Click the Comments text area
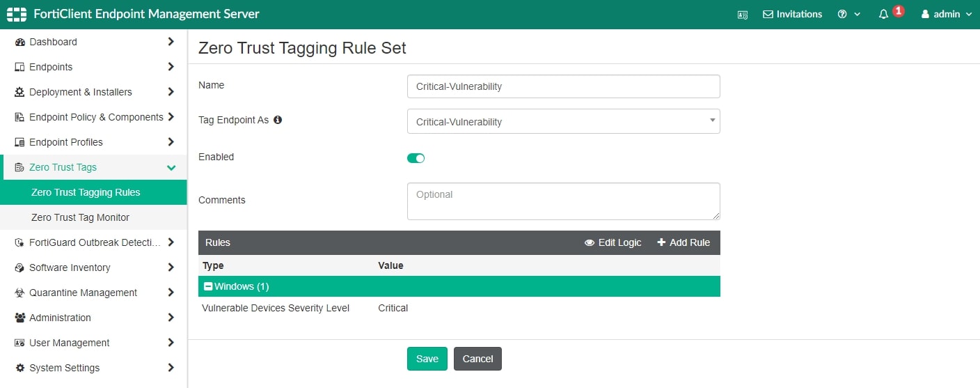Screen dimensions: 980x388 point(563,201)
